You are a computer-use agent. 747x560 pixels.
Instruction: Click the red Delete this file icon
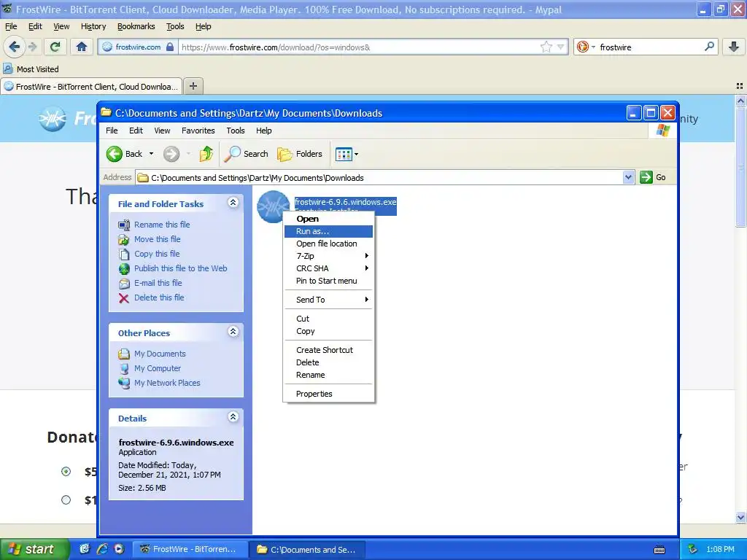[124, 298]
